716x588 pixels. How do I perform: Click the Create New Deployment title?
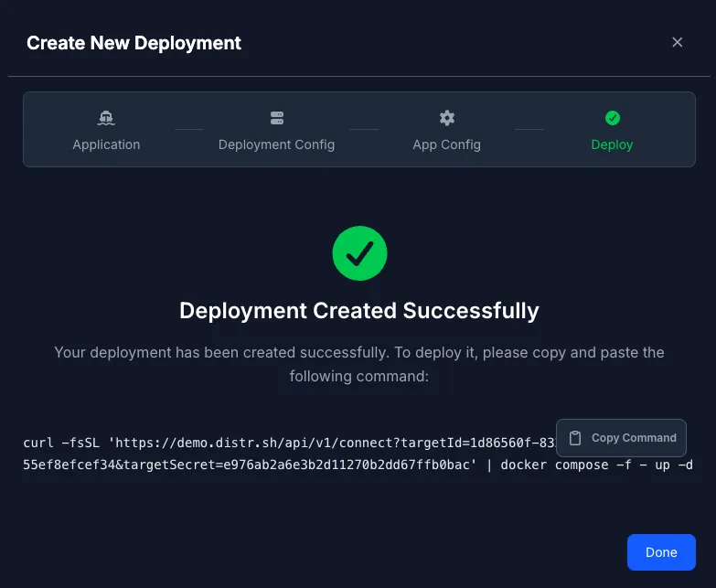pos(134,43)
